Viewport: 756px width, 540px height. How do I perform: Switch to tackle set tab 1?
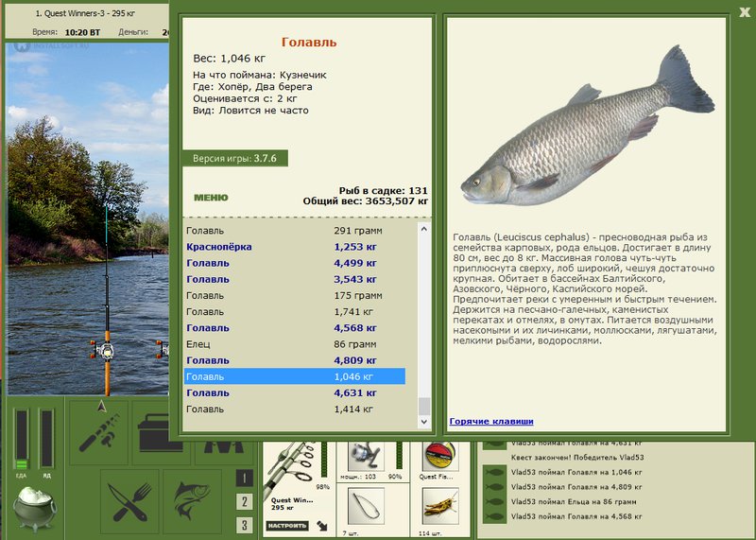pyautogui.click(x=245, y=479)
